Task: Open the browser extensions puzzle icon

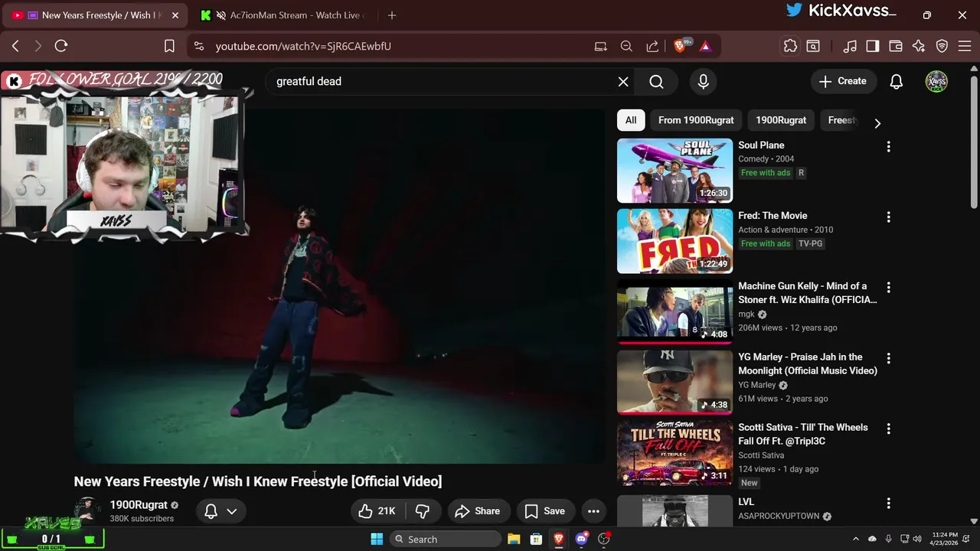Action: pyautogui.click(x=790, y=46)
